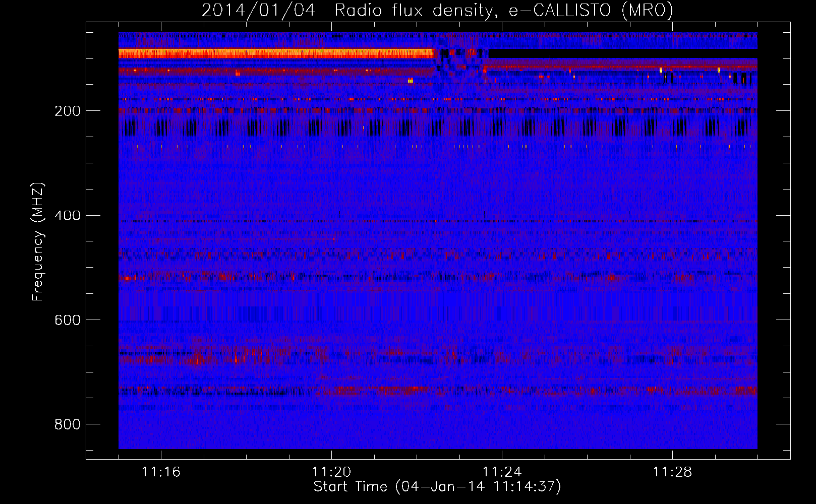Click the 'Frequency (MHZ)' y-axis label
816x504 pixels.
(38, 242)
